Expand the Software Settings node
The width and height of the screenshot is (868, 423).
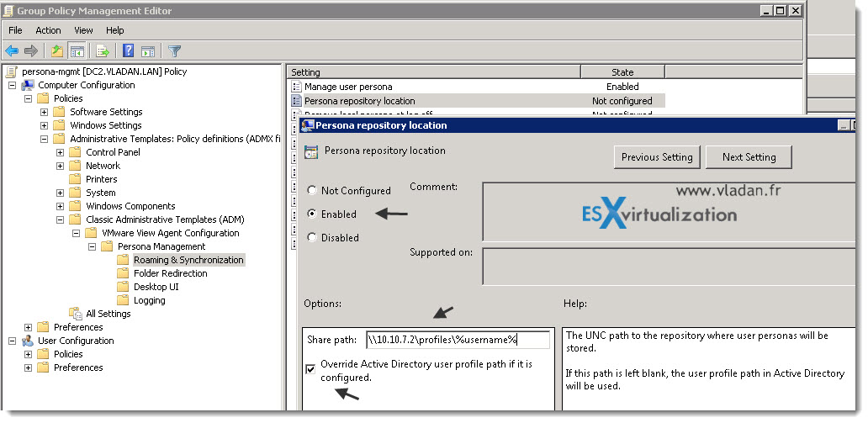tap(45, 112)
